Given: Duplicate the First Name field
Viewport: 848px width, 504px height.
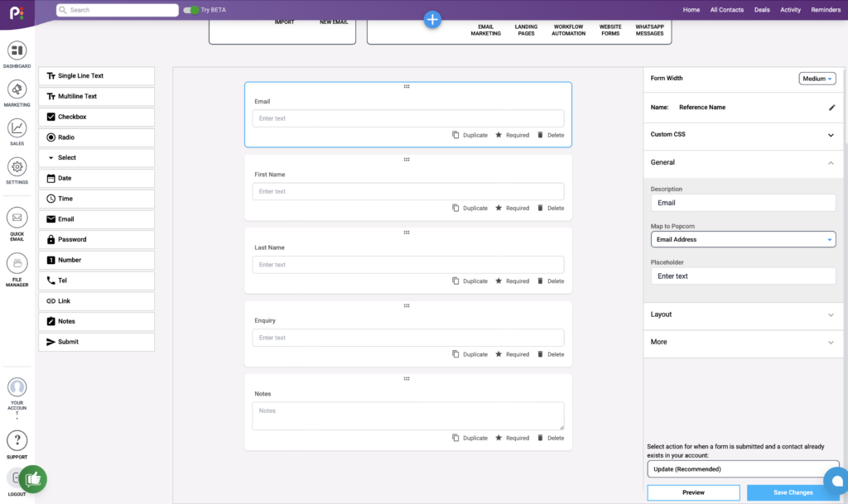Looking at the screenshot, I should tap(470, 208).
